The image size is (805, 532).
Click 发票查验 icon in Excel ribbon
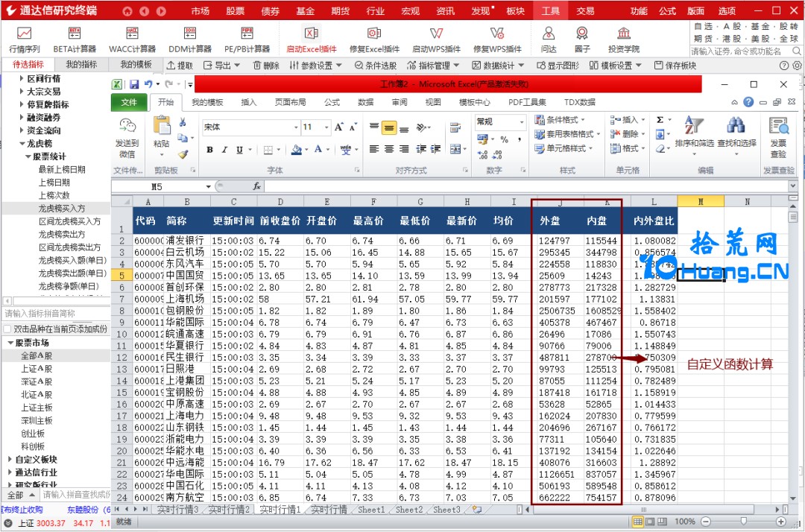coord(778,138)
